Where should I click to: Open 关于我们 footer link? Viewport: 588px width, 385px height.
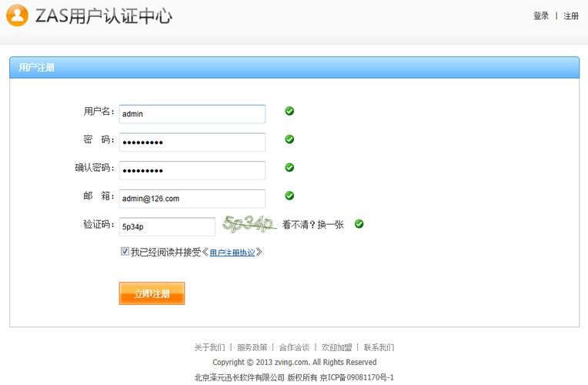tap(209, 347)
